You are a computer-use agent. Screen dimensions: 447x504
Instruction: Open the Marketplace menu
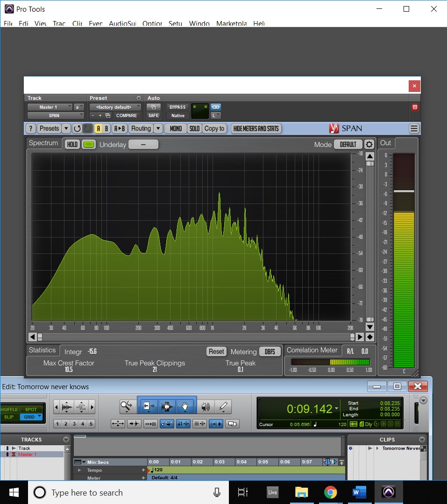point(231,23)
